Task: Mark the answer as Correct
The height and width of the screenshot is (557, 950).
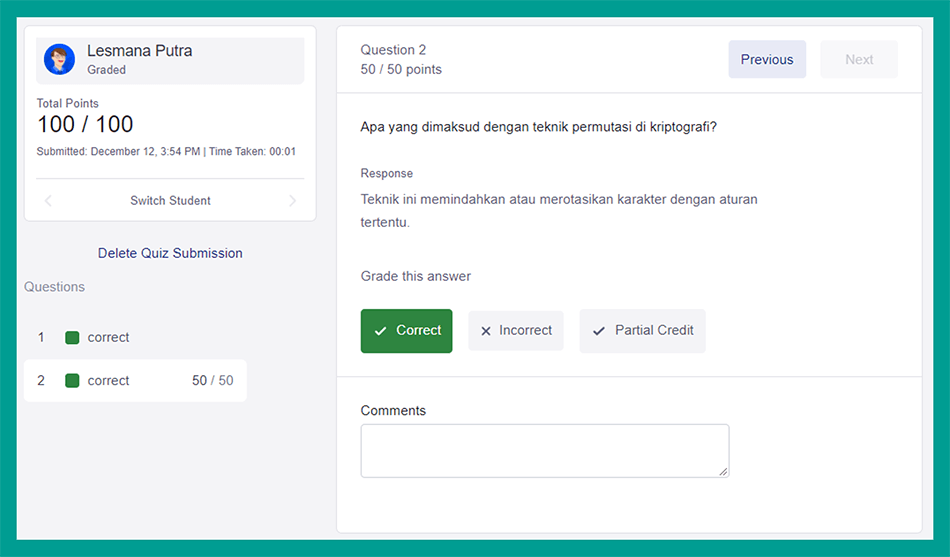Action: click(406, 331)
